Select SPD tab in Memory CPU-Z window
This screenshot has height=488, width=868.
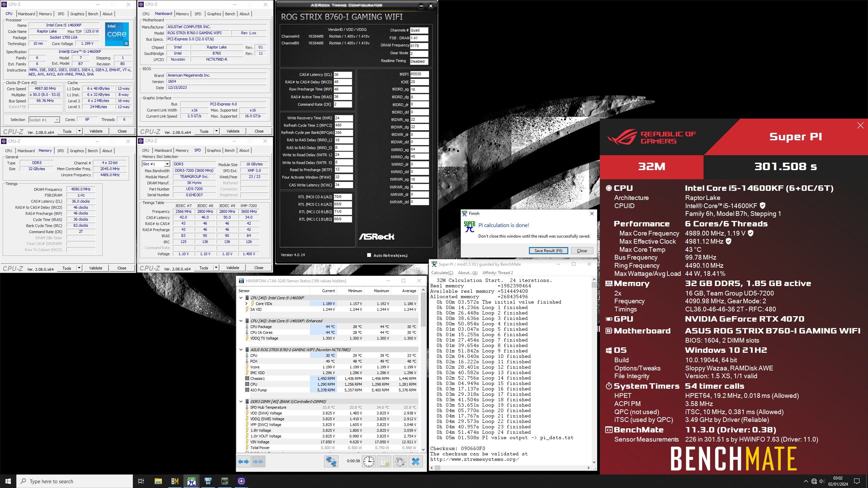click(60, 151)
